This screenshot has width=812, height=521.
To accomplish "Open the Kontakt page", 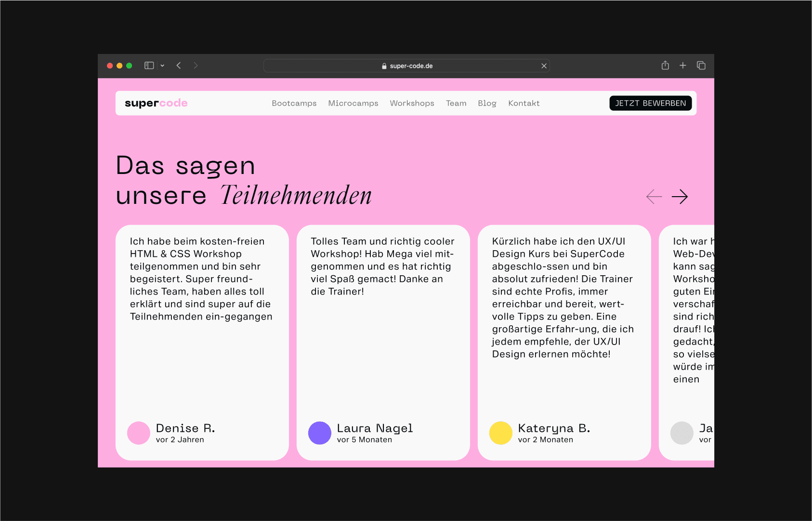I will [x=524, y=103].
